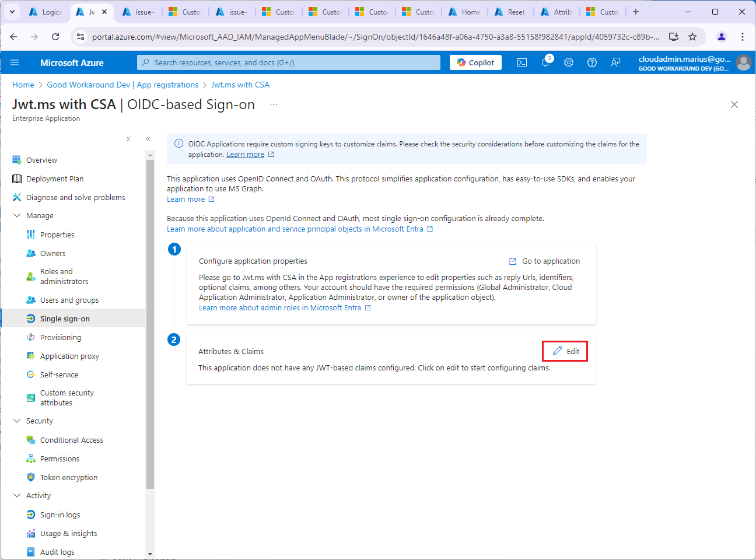Collapse the Activity section
The height and width of the screenshot is (560, 756).
tap(17, 496)
